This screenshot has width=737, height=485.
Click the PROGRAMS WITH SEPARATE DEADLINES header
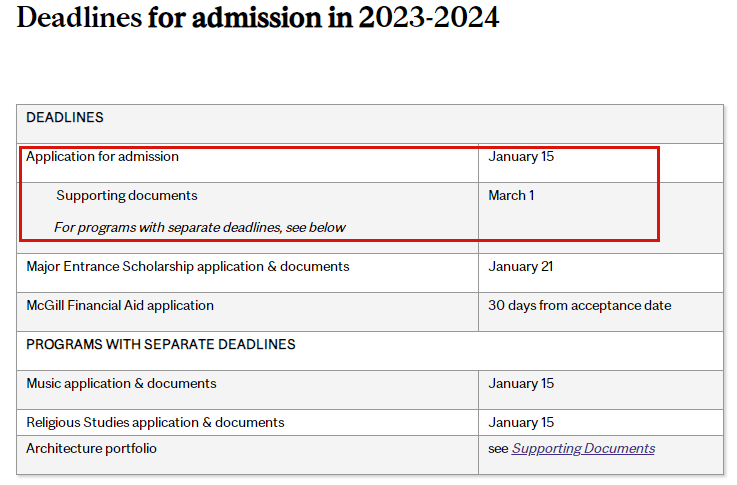click(161, 345)
